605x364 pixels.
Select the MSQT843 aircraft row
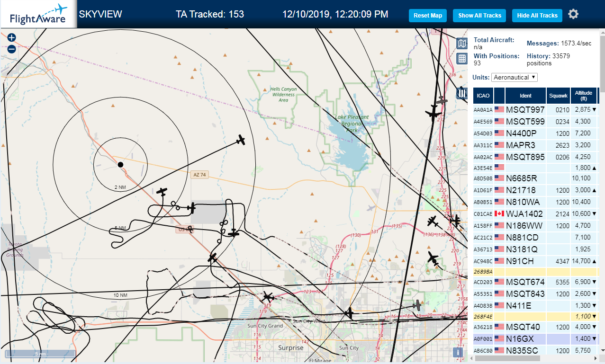535,294
